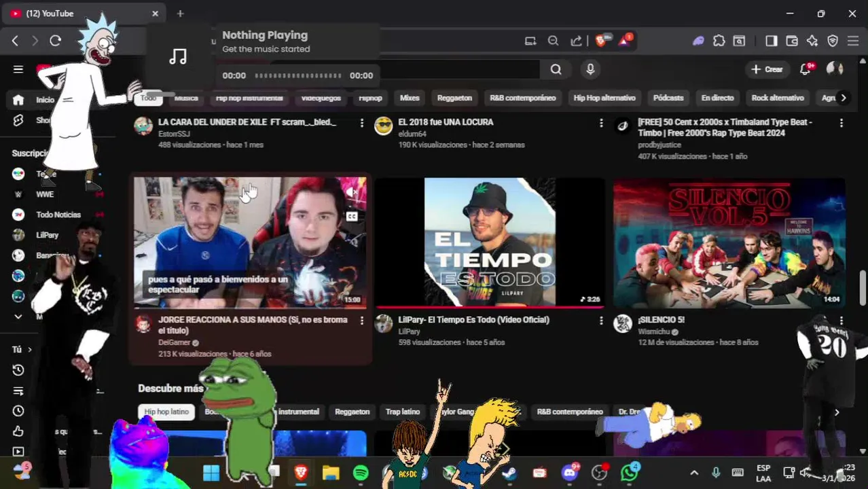Toggle the Brave sidebar panel
Screen dimensions: 868x489
[x=771, y=41]
